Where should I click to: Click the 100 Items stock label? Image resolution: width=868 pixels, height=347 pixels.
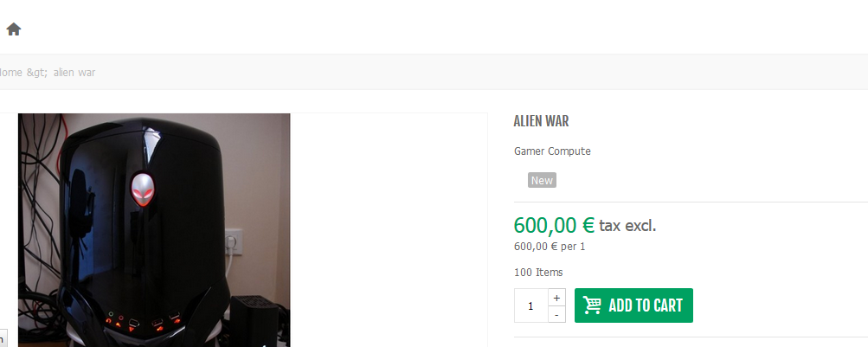538,273
